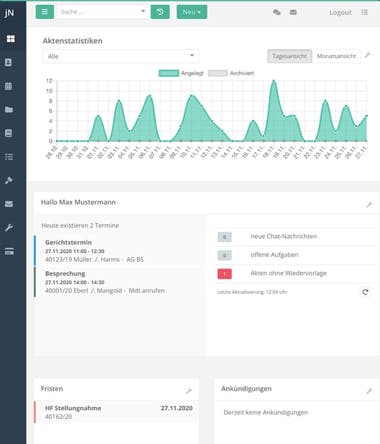
Task: Open the mail envelope icon in sidebar
Action: 9,204
